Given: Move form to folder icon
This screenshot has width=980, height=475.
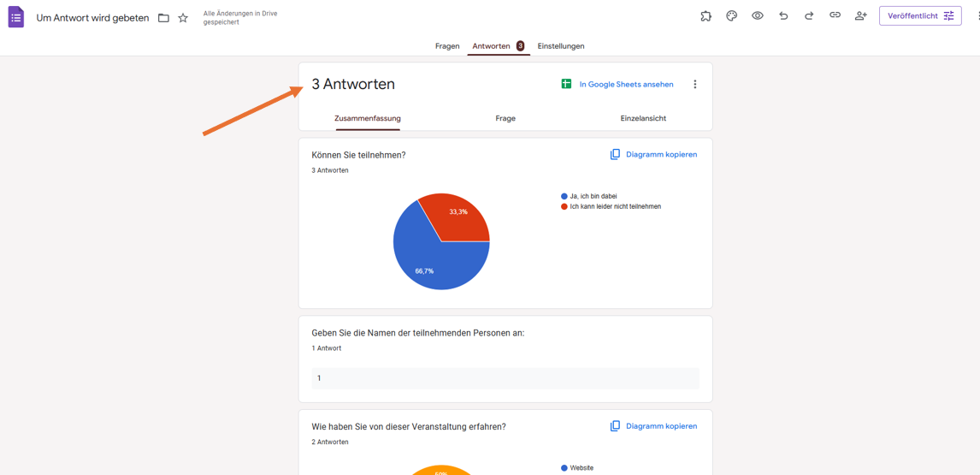Looking at the screenshot, I should pyautogui.click(x=163, y=18).
